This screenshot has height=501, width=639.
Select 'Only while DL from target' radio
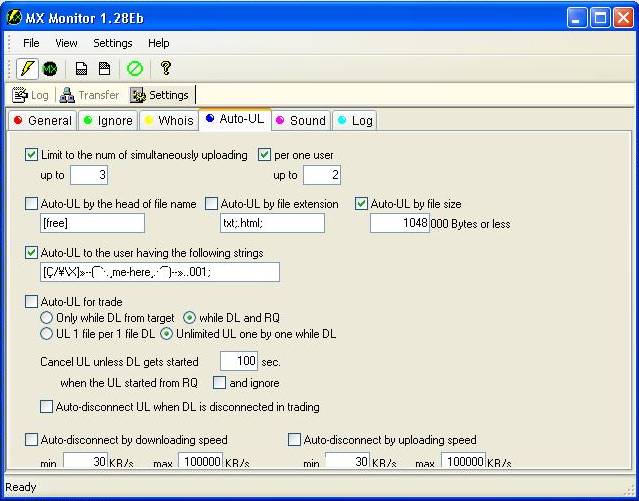tap(46, 318)
